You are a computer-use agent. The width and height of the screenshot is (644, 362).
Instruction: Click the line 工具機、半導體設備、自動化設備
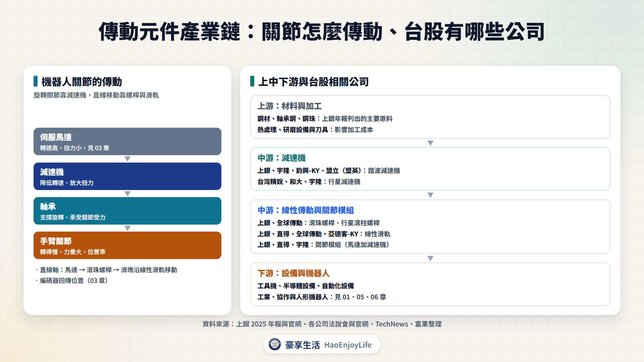306,286
